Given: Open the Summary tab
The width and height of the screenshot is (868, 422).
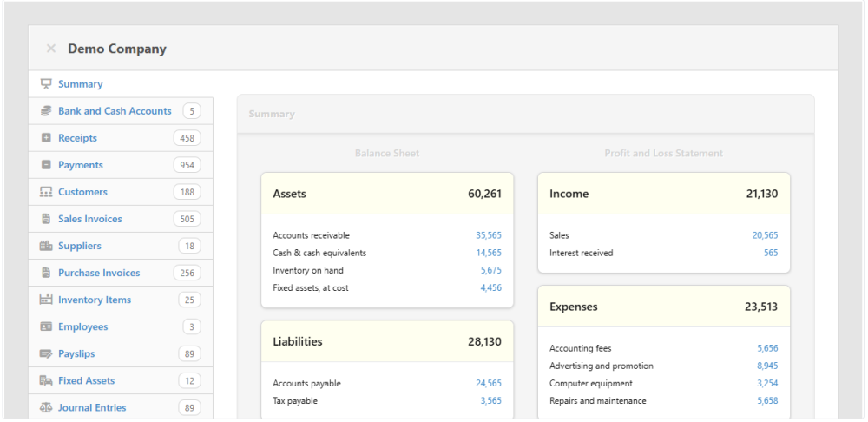Looking at the screenshot, I should point(80,84).
